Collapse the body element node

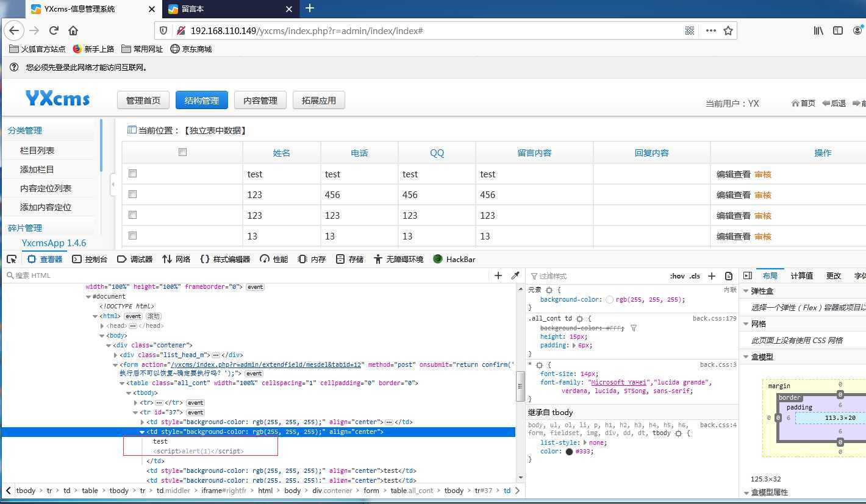click(102, 336)
